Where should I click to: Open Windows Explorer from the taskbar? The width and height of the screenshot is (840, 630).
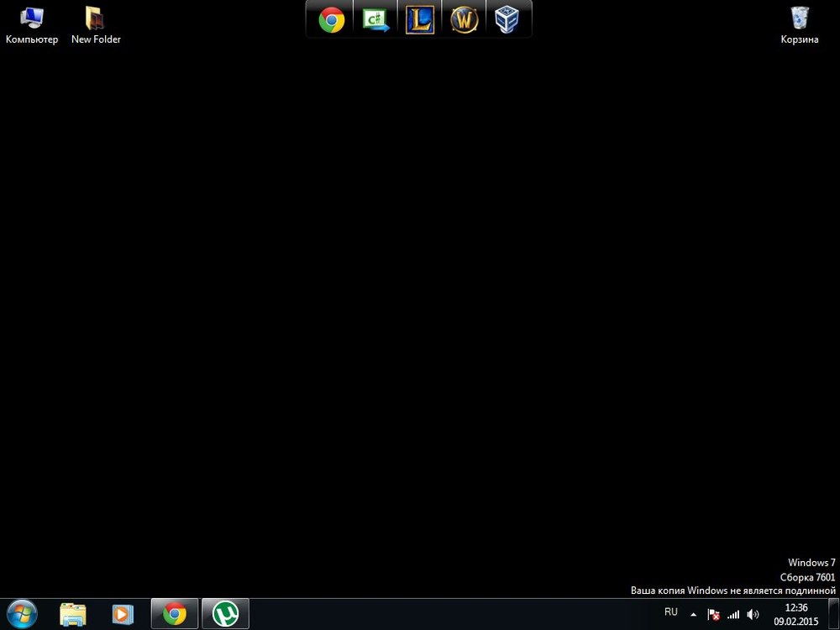pos(73,614)
